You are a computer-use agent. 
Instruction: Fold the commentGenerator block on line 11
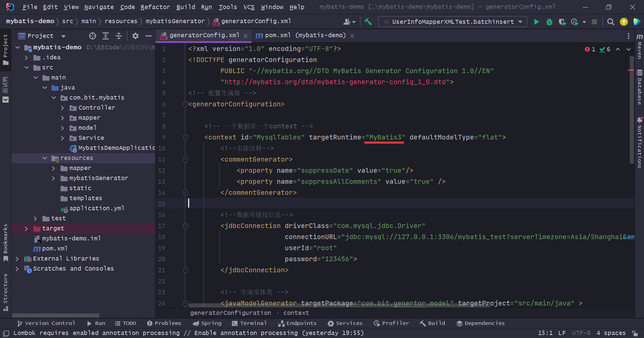click(x=185, y=160)
